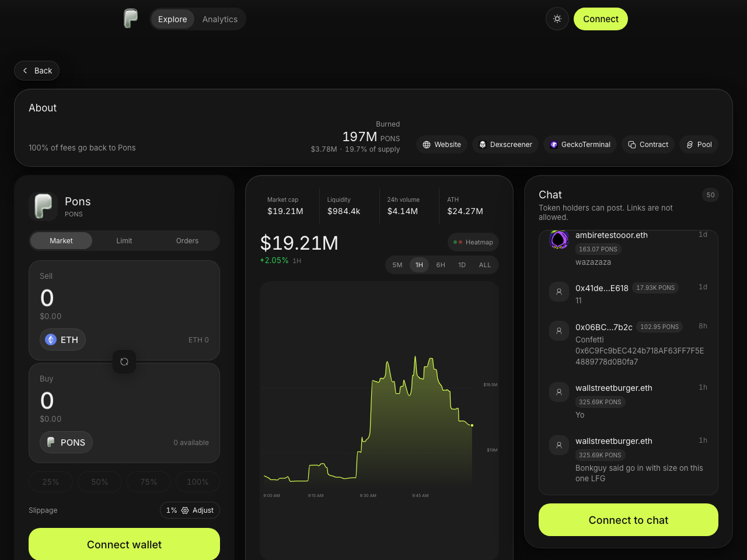Select the Limit order tab

click(124, 241)
